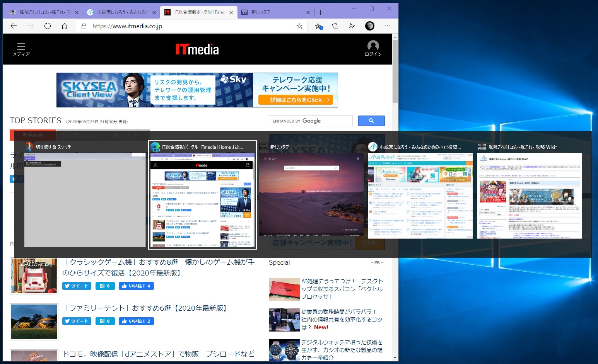The height and width of the screenshot is (364, 598).
Task: Open the browser home page icon
Action: pos(65,26)
